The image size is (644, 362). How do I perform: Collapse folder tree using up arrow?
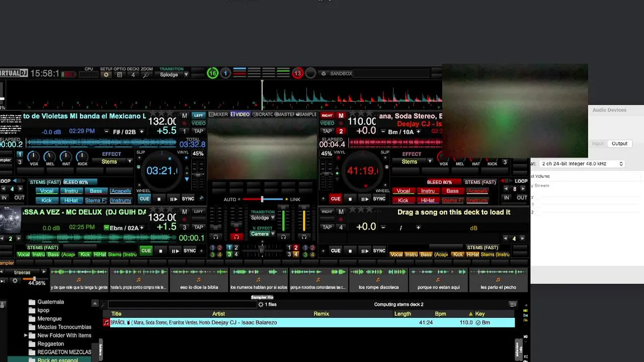(95, 303)
